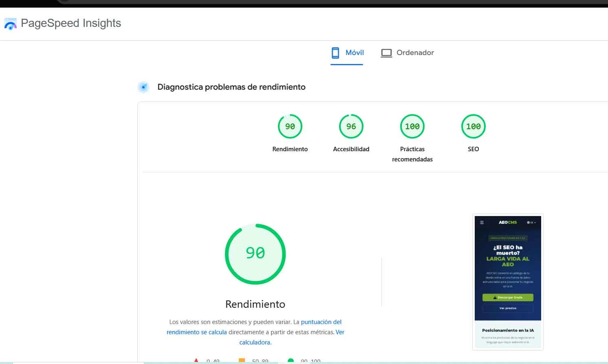The height and width of the screenshot is (364, 608).
Task: Jump to Accesibilidad score gauge 96
Action: (x=351, y=126)
